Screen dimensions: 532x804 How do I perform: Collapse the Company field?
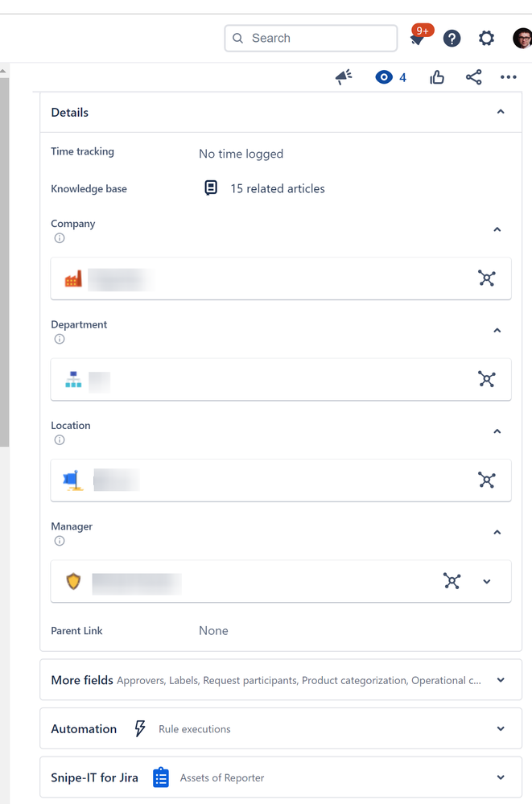pos(497,229)
